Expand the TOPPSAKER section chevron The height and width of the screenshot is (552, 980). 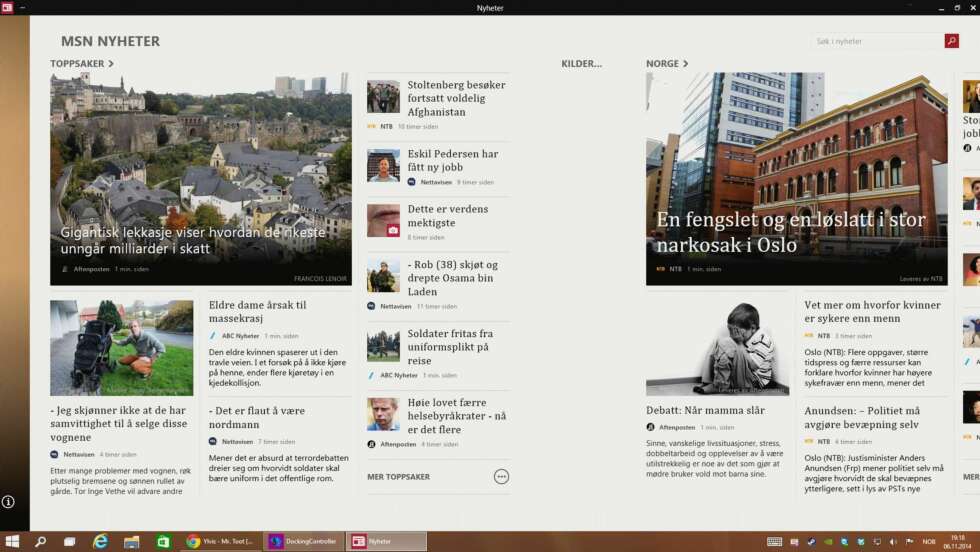(111, 64)
